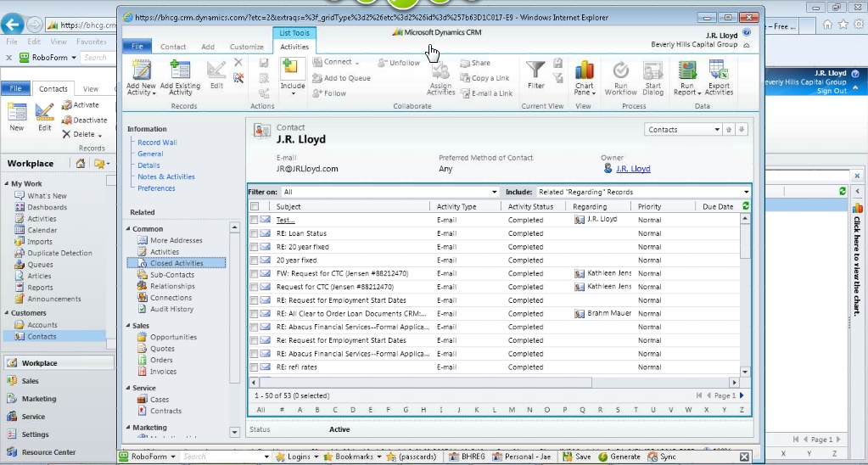Check the select-all checkbox in grid header
Viewport: 868px width, 465px height.
(x=255, y=206)
